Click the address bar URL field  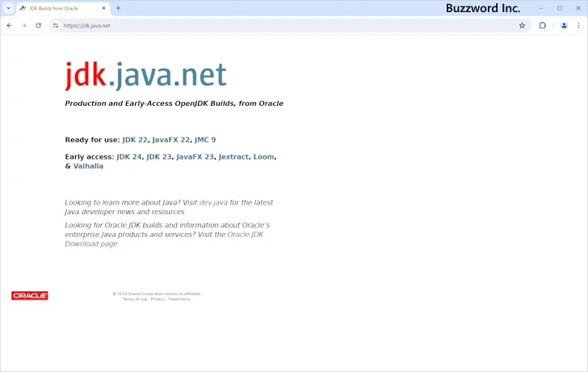[x=289, y=26]
